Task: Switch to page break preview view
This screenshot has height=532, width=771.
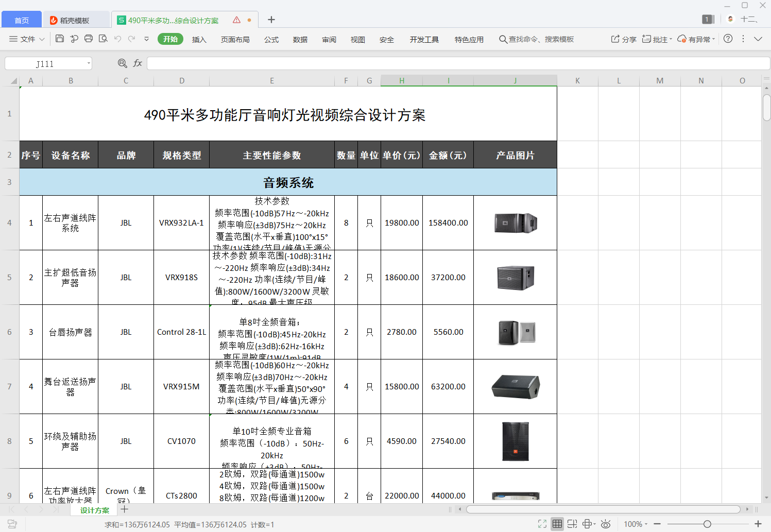Action: (572, 524)
